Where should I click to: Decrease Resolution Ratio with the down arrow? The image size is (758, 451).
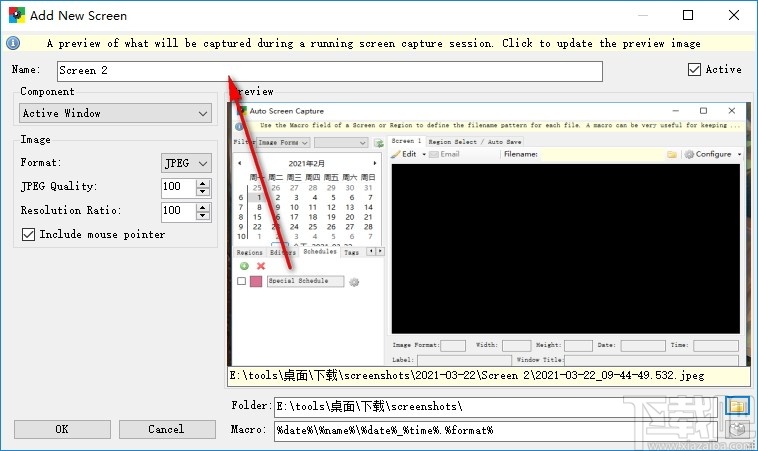(203, 216)
